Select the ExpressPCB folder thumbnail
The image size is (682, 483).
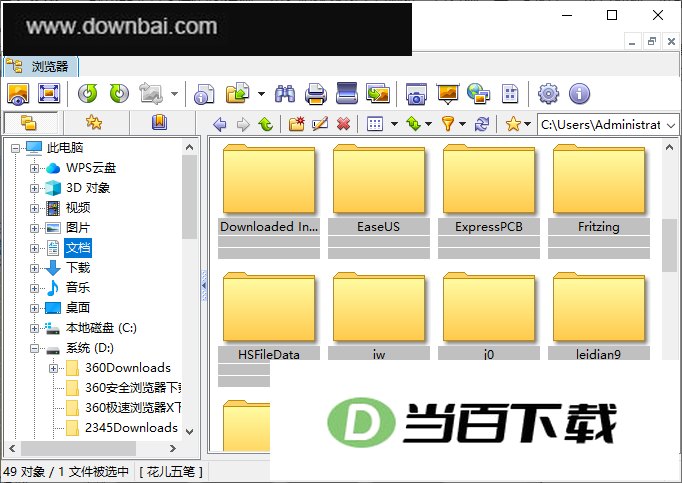click(489, 200)
